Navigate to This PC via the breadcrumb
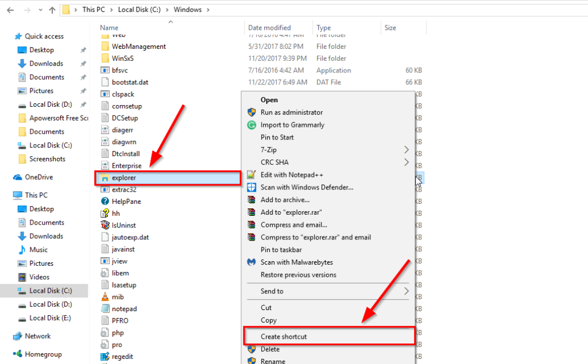The height and width of the screenshot is (364, 588). [92, 9]
